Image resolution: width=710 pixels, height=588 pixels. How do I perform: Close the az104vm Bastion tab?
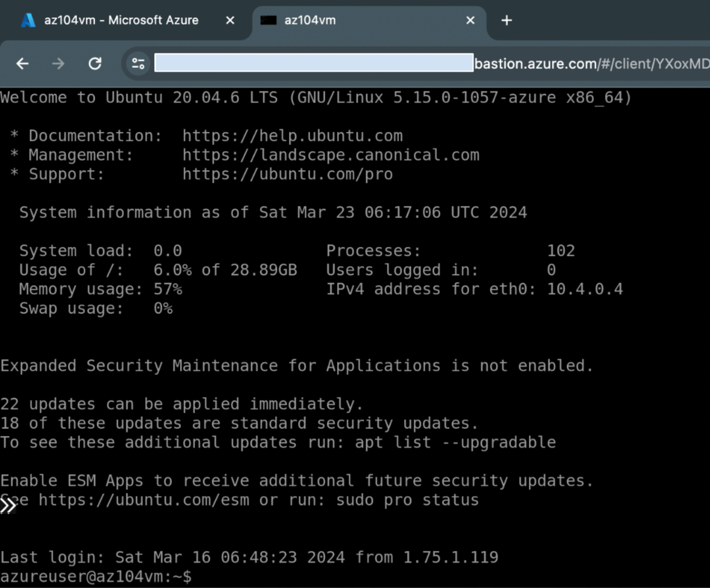tap(470, 20)
